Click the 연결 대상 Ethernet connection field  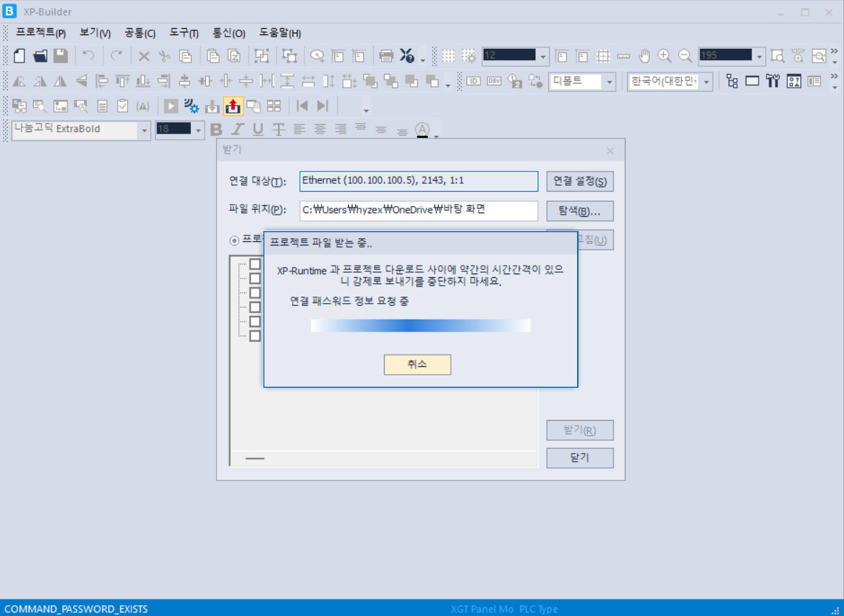pyautogui.click(x=419, y=182)
